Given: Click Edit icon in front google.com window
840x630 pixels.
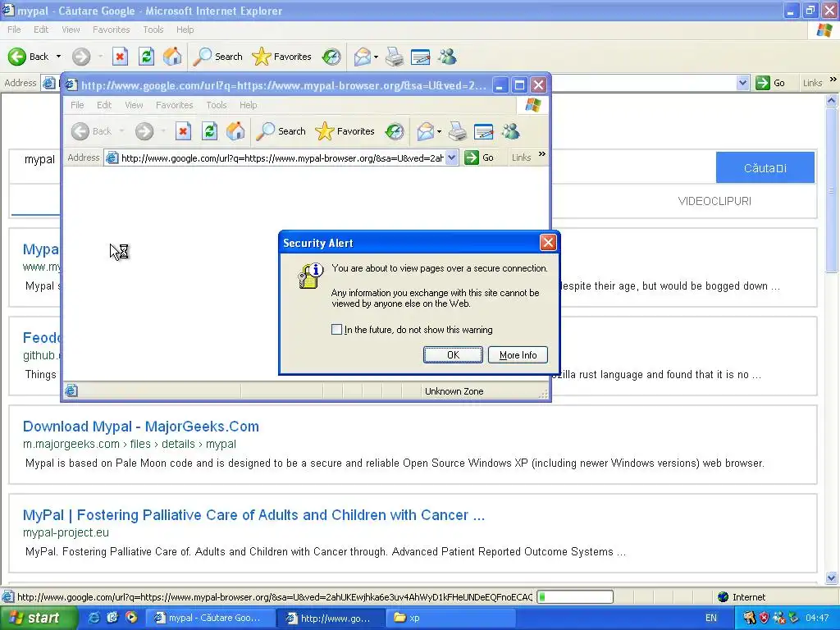Looking at the screenshot, I should tap(484, 131).
